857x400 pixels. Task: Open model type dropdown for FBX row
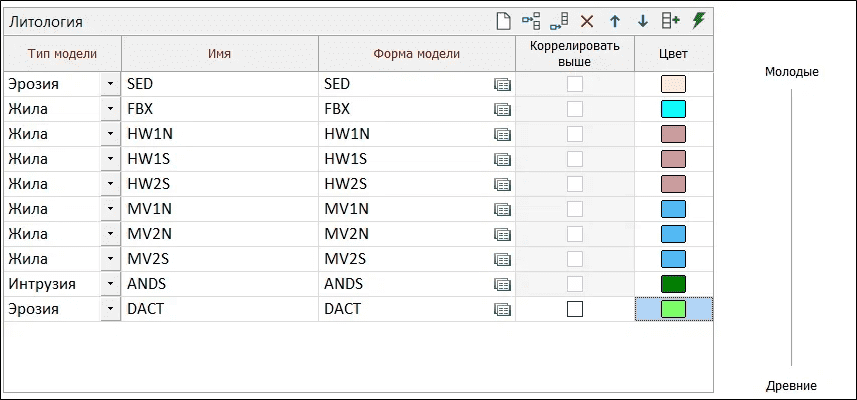point(110,109)
